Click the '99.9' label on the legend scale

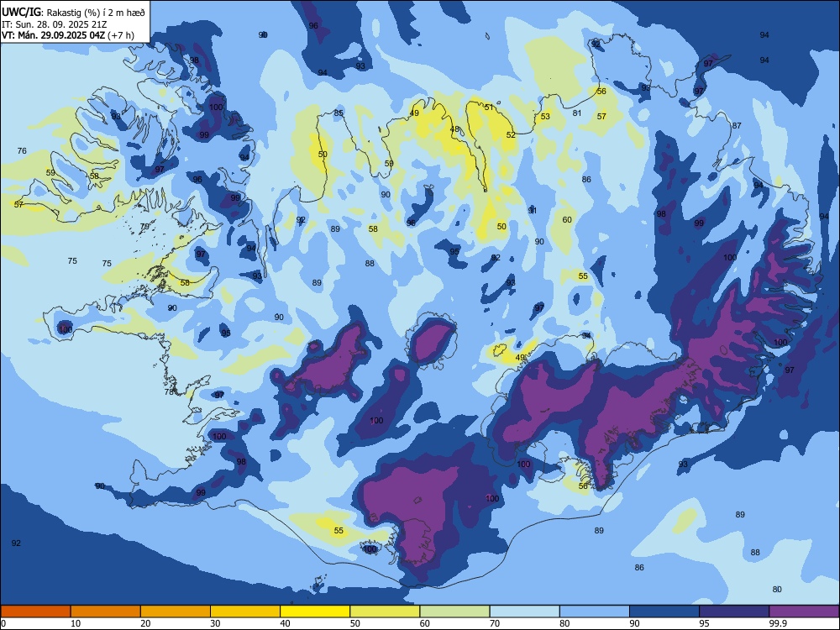[777, 623]
